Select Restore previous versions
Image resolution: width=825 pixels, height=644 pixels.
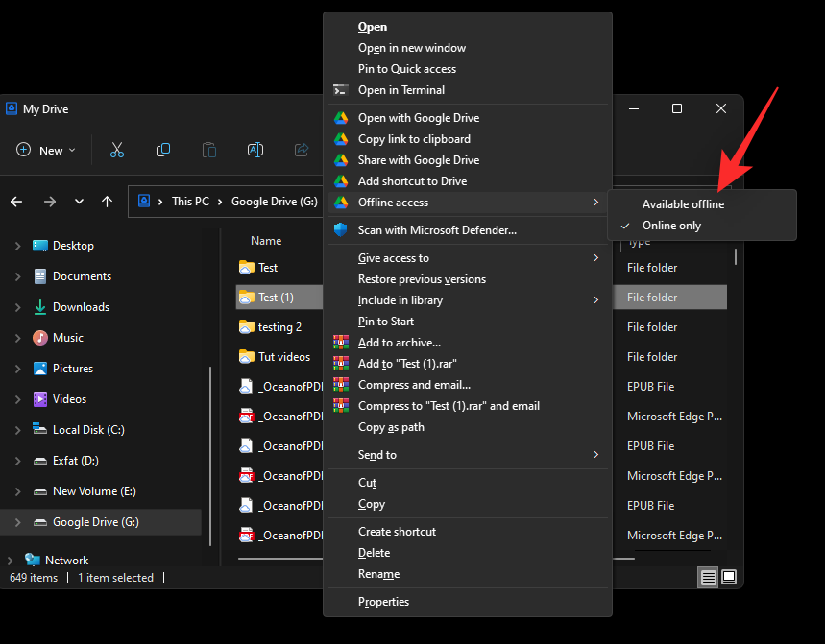point(467,279)
